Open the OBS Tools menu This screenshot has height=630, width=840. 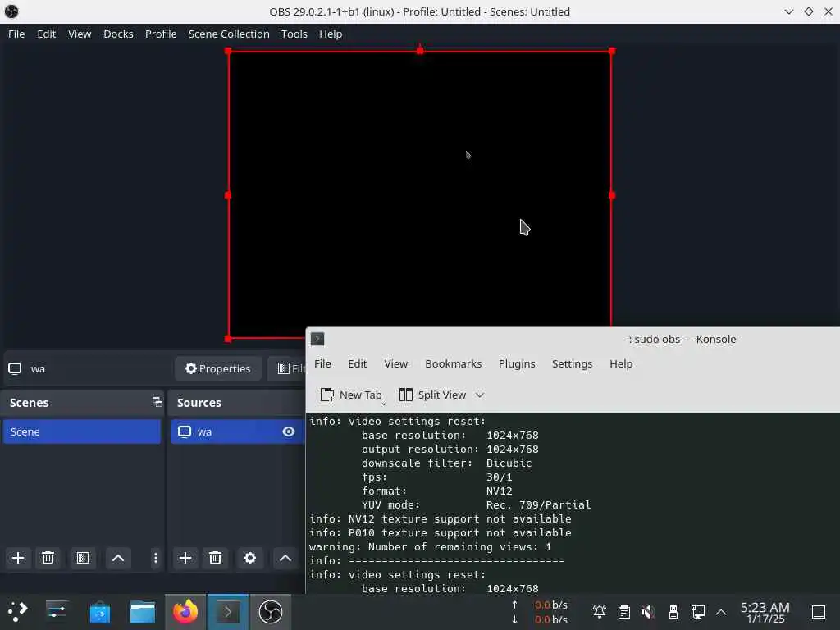(x=294, y=34)
